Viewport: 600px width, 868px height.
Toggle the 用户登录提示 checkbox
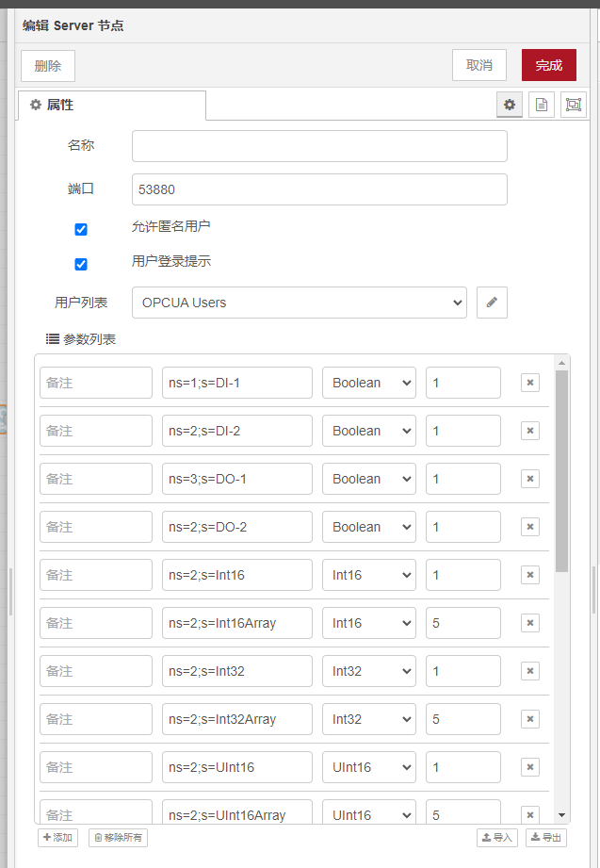81,264
